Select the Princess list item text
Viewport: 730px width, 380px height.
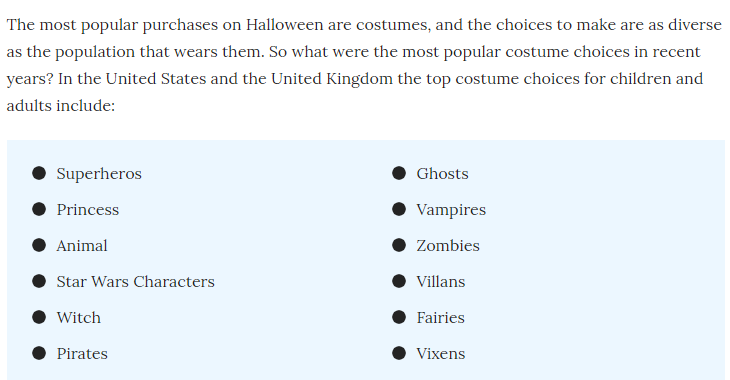point(88,210)
